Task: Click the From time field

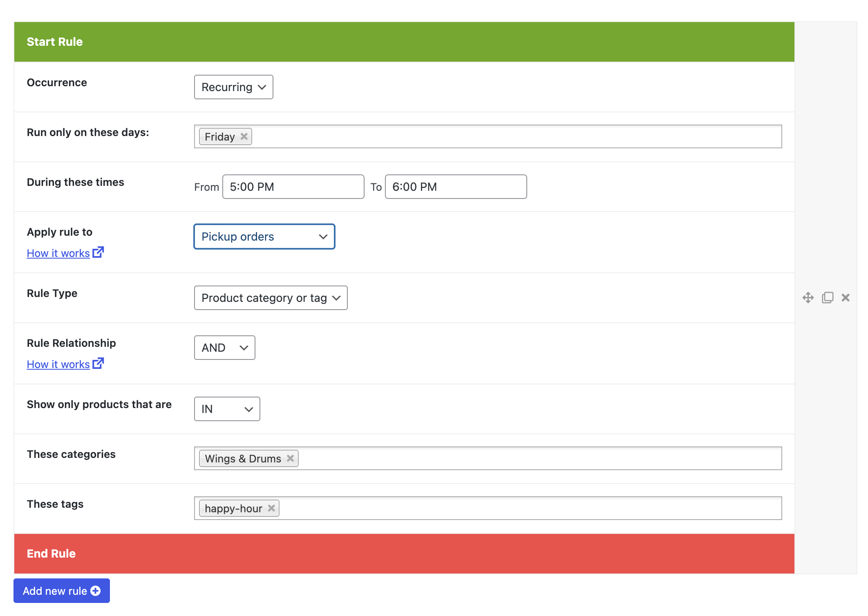Action: [293, 187]
